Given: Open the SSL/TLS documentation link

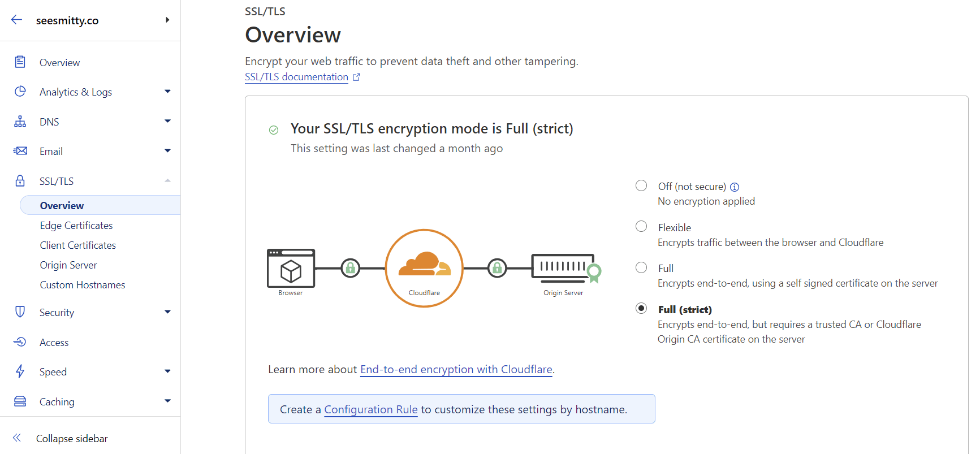Looking at the screenshot, I should (x=296, y=77).
